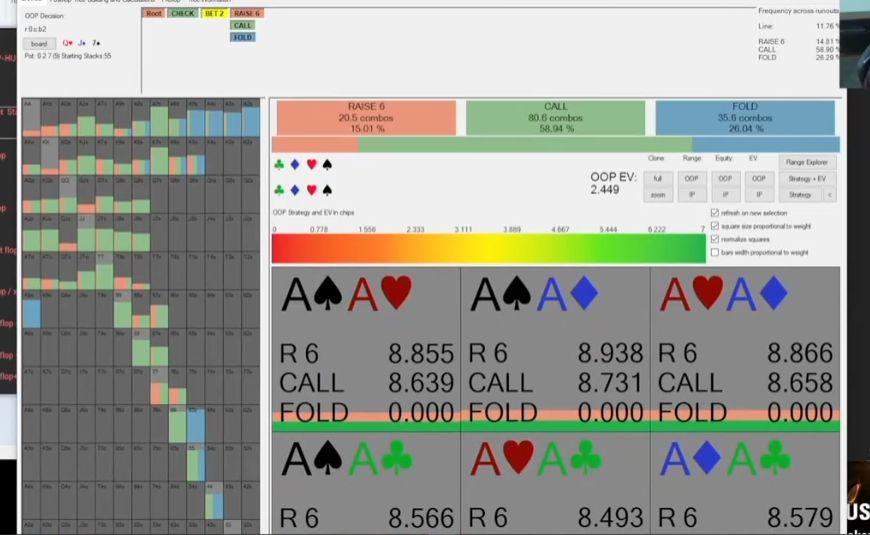870x535 pixels.
Task: Click the board button
Action: [39, 43]
